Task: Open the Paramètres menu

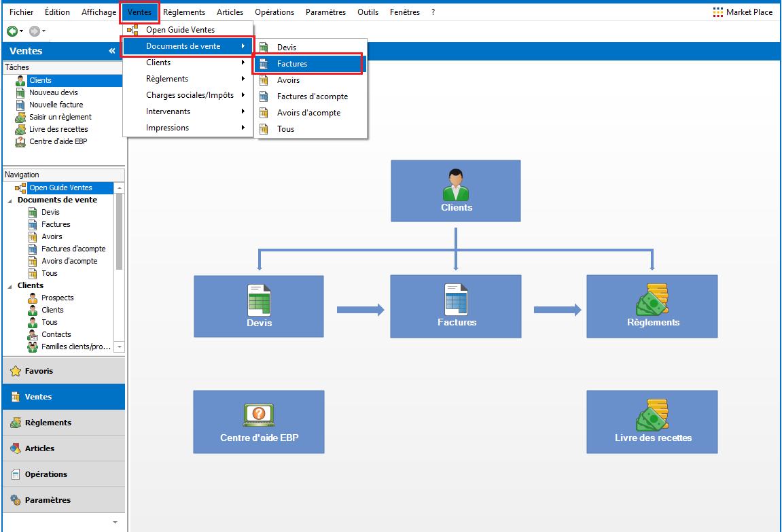Action: point(325,12)
